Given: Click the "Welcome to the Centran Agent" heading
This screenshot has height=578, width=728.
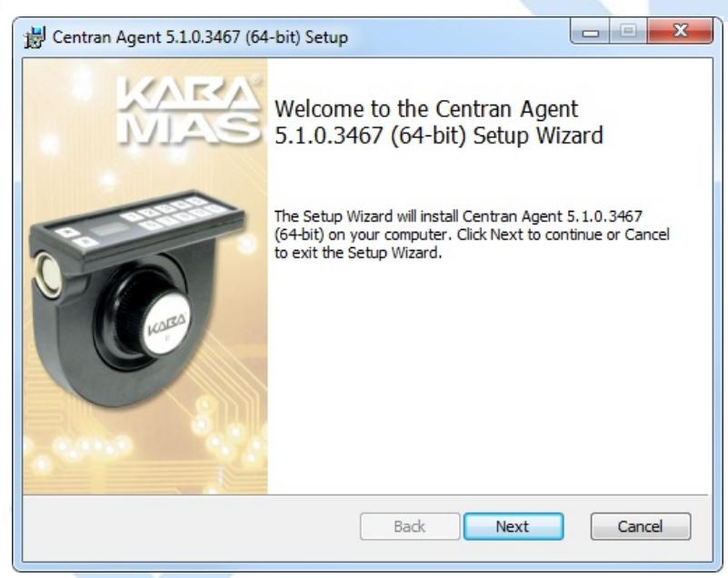Looking at the screenshot, I should pyautogui.click(x=439, y=122).
